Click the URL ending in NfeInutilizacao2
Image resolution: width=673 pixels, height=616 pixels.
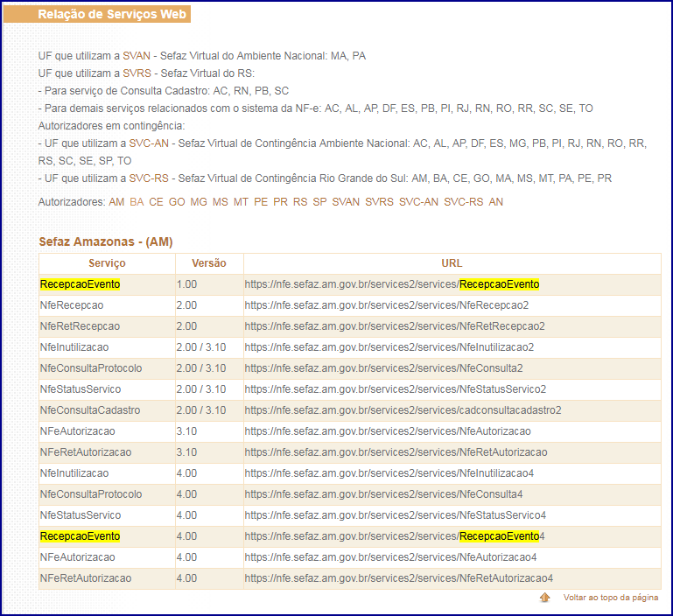(389, 347)
